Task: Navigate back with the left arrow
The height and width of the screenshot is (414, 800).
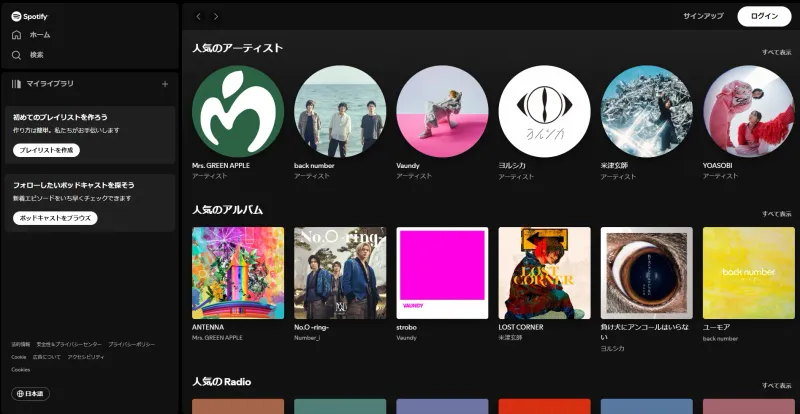Action: tap(198, 16)
